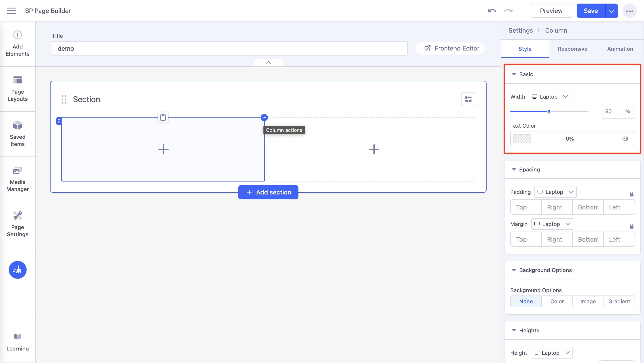
Task: Click the undo arrow icon
Action: [x=492, y=11]
